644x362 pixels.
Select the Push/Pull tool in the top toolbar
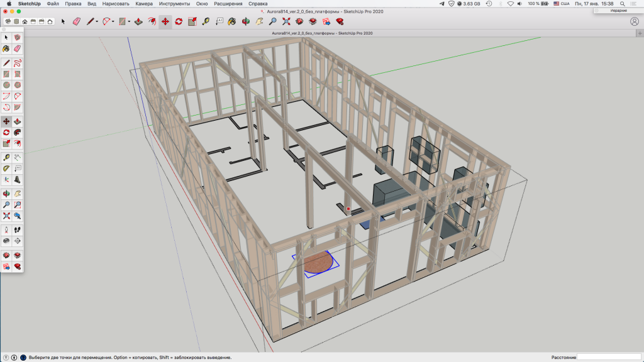[x=138, y=21]
